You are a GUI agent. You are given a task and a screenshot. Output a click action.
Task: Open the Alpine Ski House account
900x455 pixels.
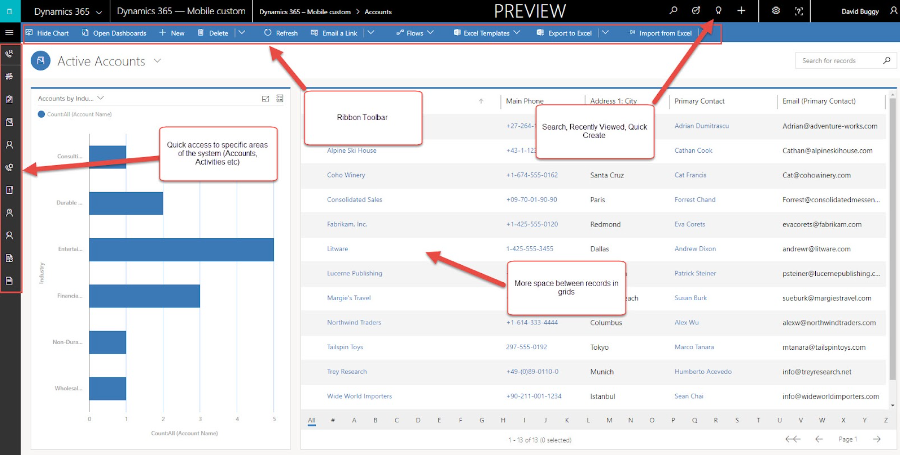point(351,150)
